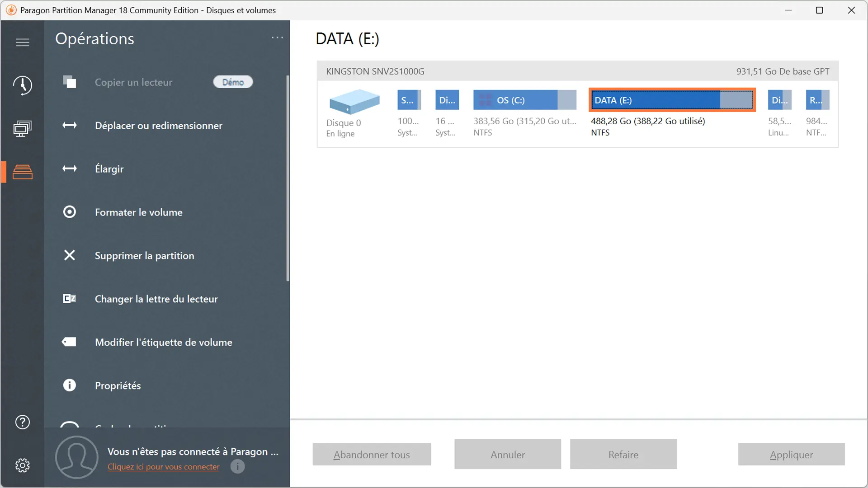Select the OS (C:) partition bar

[525, 100]
